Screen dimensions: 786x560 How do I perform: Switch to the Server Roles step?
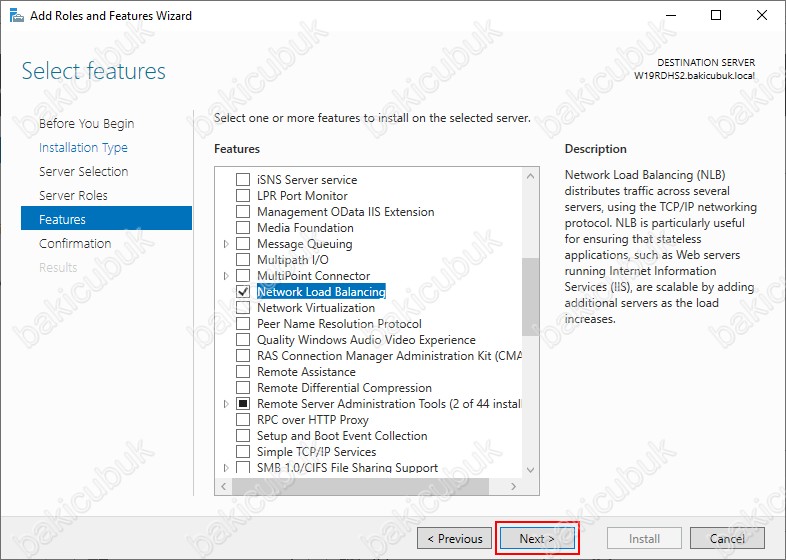(73, 196)
